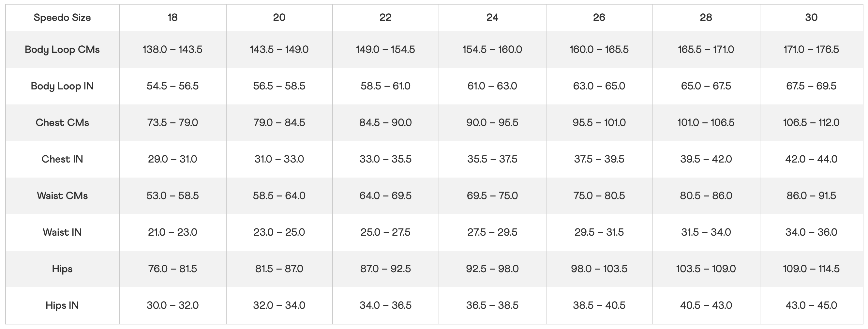Image resolution: width=868 pixels, height=329 pixels.
Task: Click the Chest CMs row label
Action: pos(62,122)
